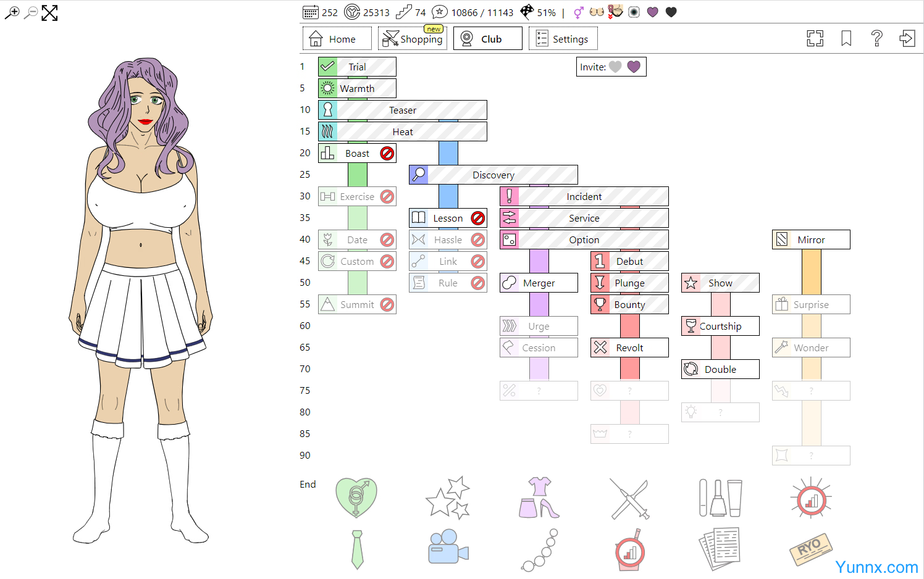
Task: Open the fullscreen frame icon
Action: pyautogui.click(x=815, y=38)
